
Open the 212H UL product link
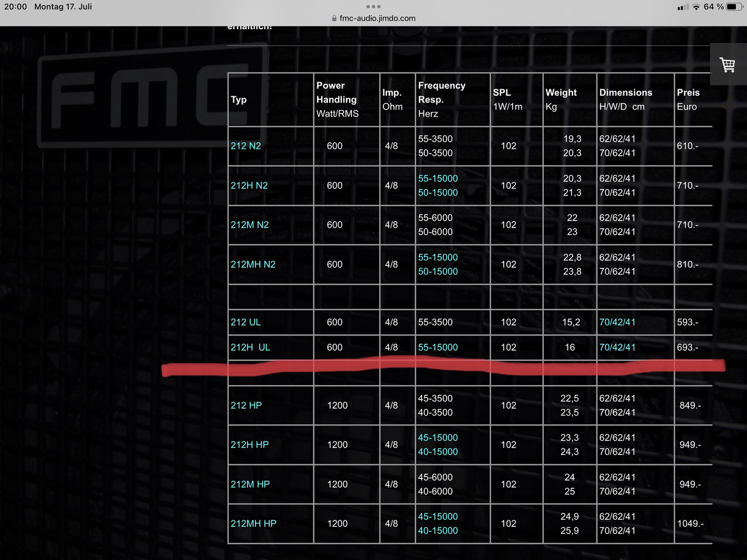tap(250, 347)
